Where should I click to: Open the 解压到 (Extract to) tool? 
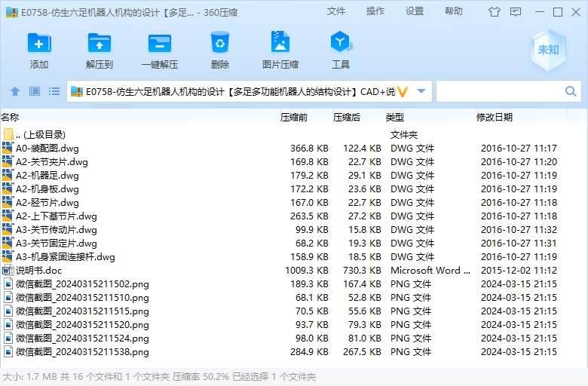click(100, 43)
